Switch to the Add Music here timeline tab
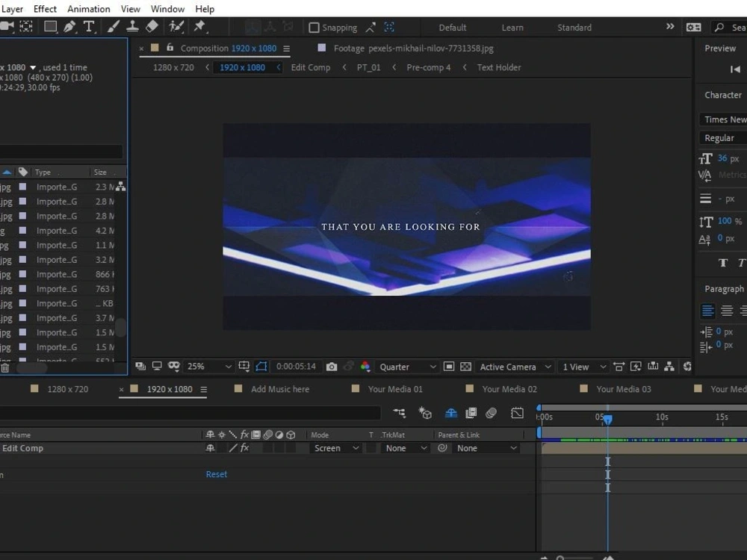The height and width of the screenshot is (560, 747). click(x=280, y=389)
